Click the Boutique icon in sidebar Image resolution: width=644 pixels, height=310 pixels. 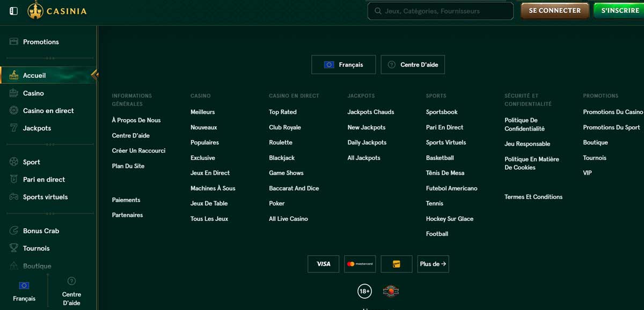(14, 266)
